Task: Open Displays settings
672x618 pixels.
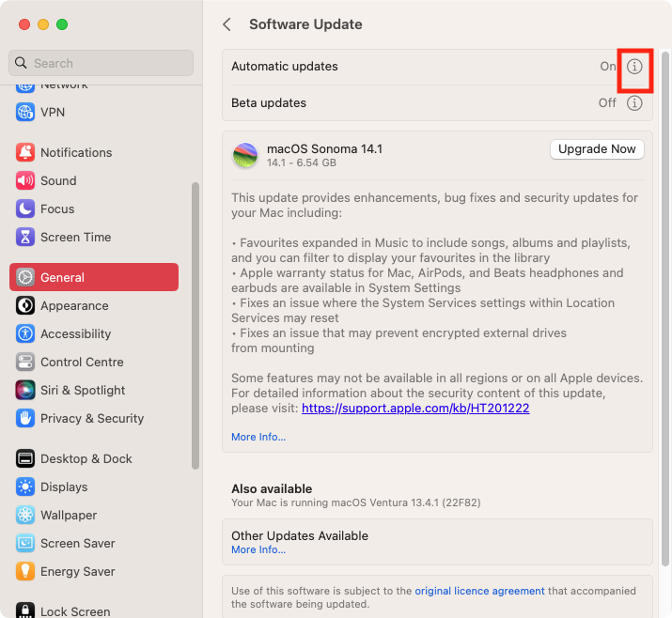Action: coord(94,487)
